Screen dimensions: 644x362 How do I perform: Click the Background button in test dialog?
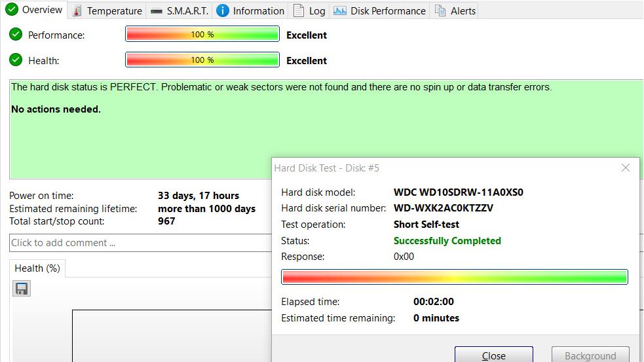(590, 355)
